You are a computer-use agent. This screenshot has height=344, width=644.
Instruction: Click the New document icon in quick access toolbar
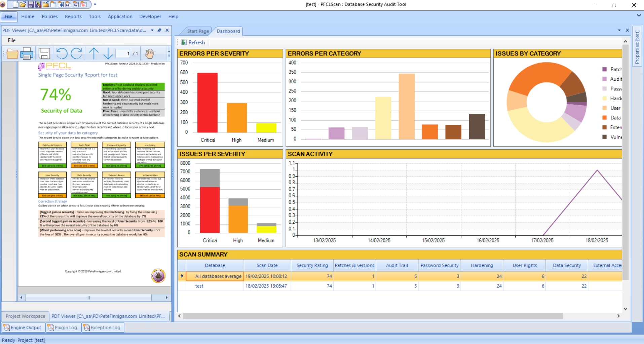tap(15, 4)
